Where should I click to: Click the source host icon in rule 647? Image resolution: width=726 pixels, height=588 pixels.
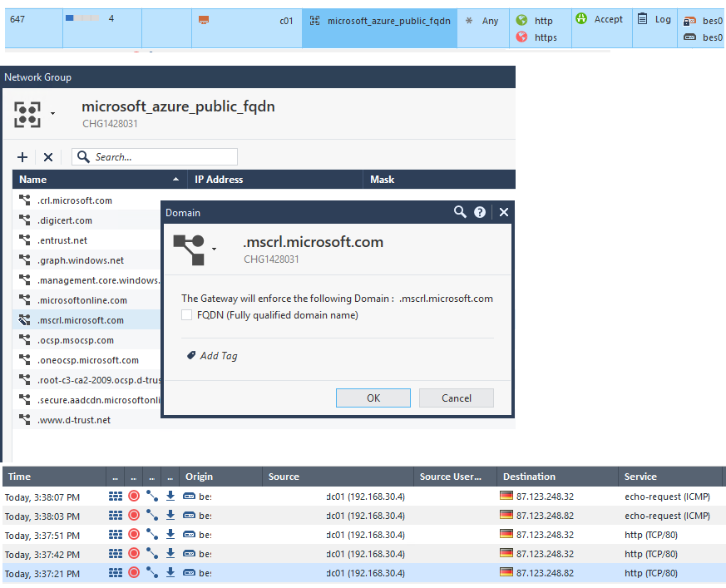click(204, 20)
